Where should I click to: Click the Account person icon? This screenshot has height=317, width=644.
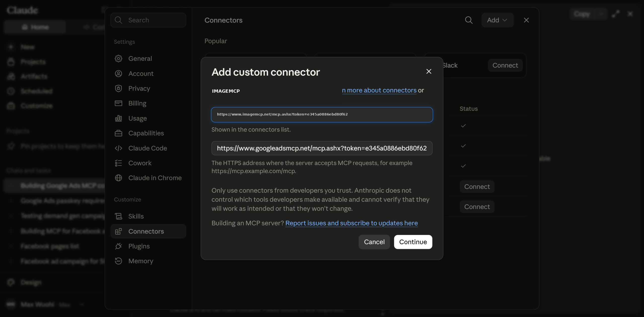[118, 74]
